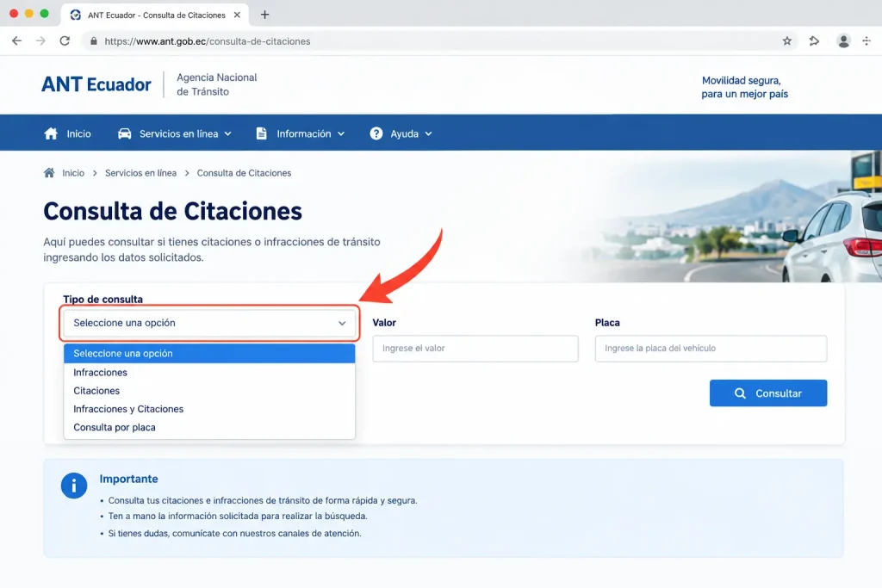The width and height of the screenshot is (882, 588).
Task: Select the Citaciones option in the list
Action: 209,391
